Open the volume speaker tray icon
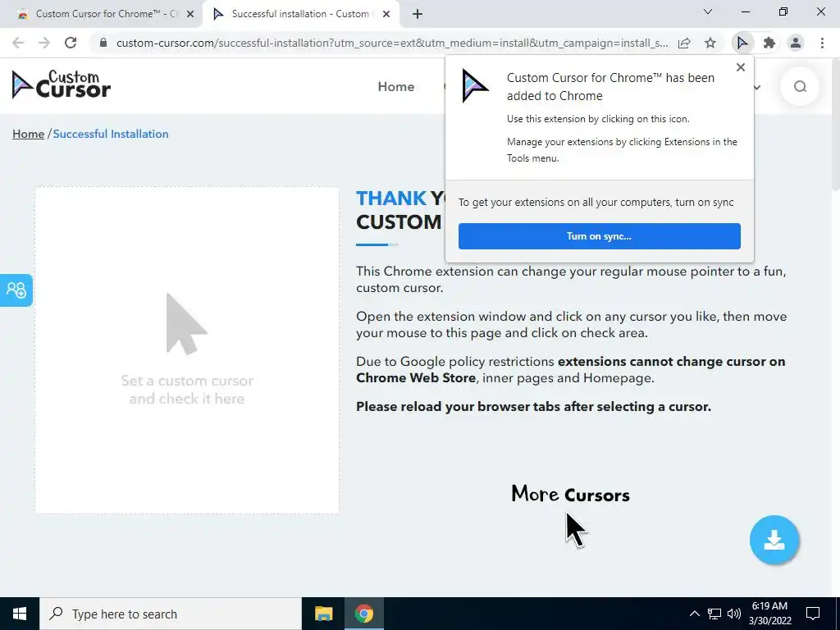Image resolution: width=840 pixels, height=630 pixels. (734, 614)
